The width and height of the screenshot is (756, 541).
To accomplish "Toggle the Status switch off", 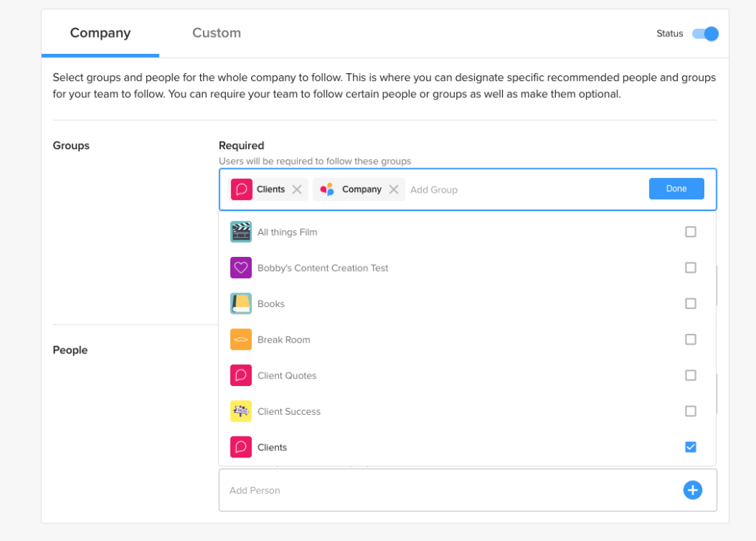I will [x=705, y=34].
